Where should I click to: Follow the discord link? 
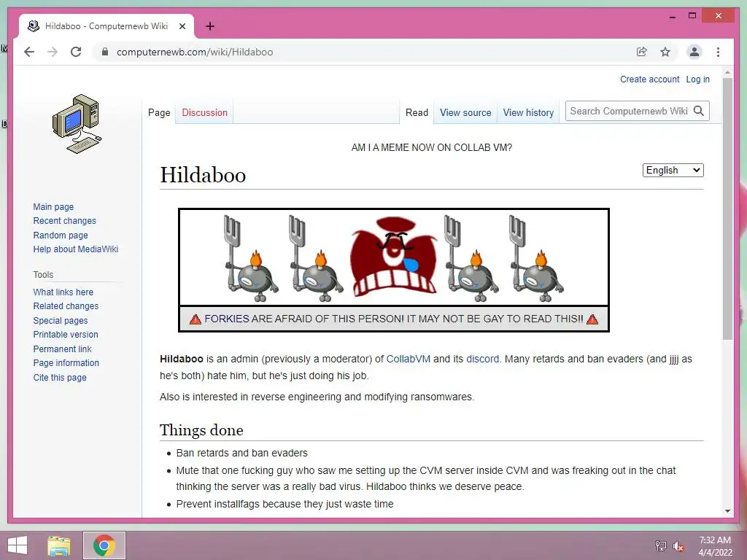click(483, 359)
